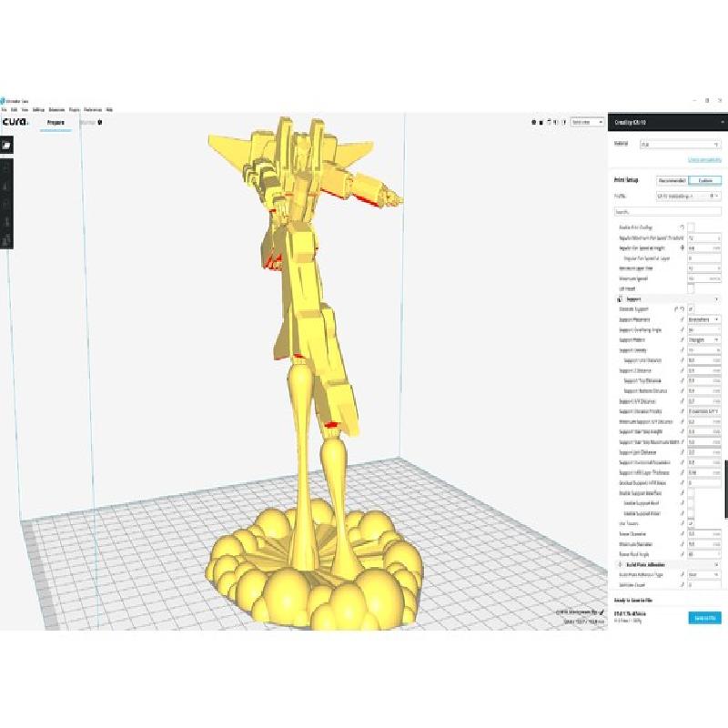Click the settings panel vertical scrollbar
Viewport: 728px width, 728px height.
[x=726, y=489]
